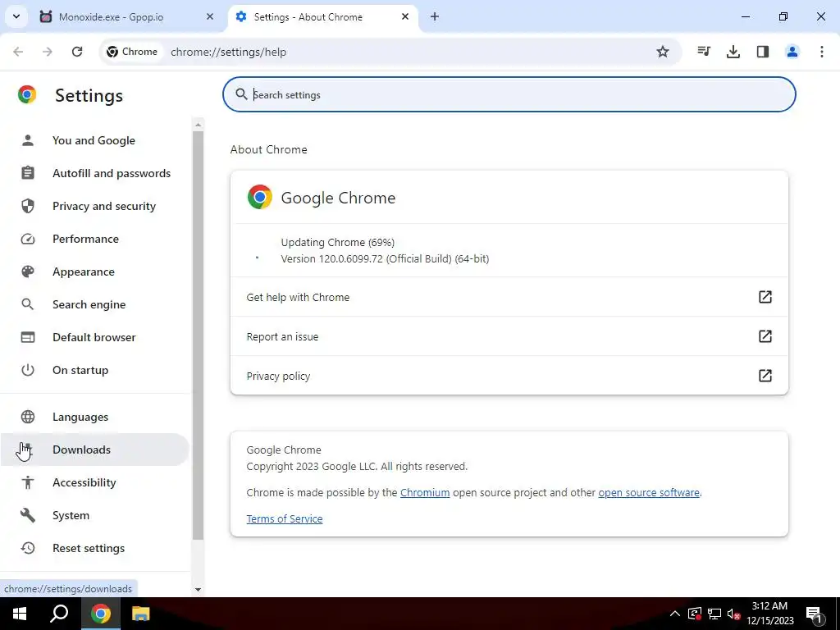Click the Windows Start button
Image resolution: width=840 pixels, height=630 pixels.
(20, 614)
